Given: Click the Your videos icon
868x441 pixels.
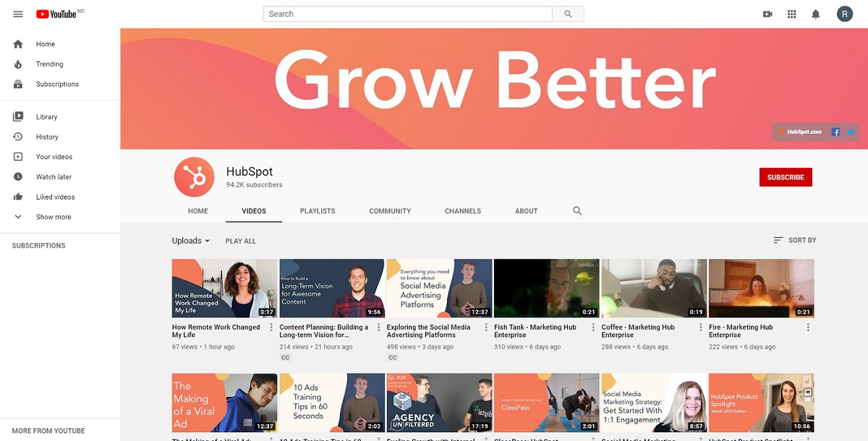Looking at the screenshot, I should point(19,157).
